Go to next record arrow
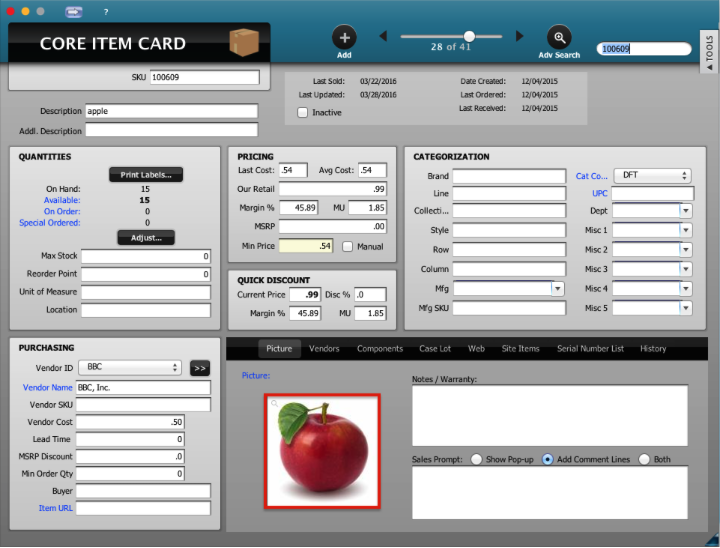This screenshot has height=548, width=720. pos(519,36)
